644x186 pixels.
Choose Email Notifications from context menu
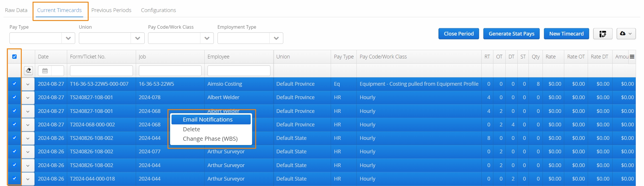click(211, 120)
